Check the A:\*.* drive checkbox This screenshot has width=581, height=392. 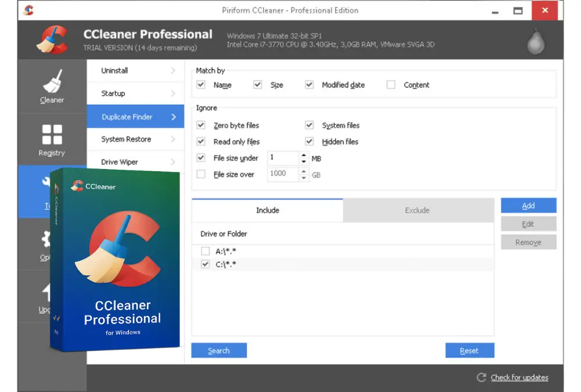(x=205, y=251)
